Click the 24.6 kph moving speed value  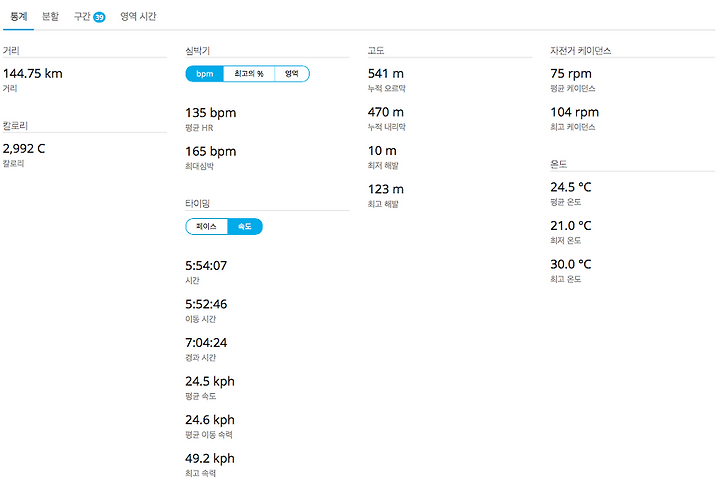point(209,420)
